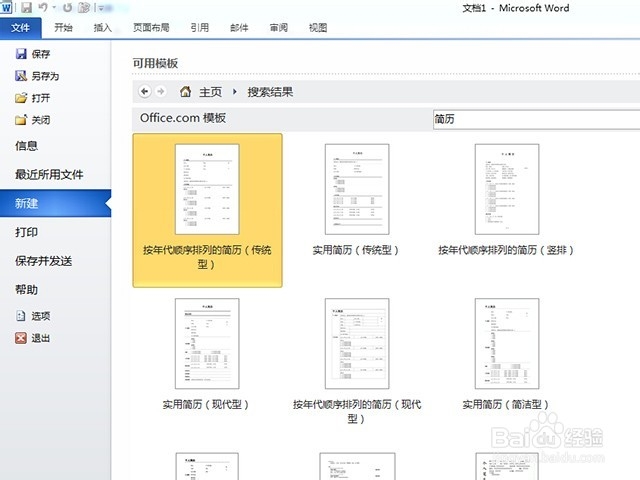Viewport: 640px width, 480px height.
Task: Click the back arrow in template navigation
Action: pyautogui.click(x=144, y=91)
